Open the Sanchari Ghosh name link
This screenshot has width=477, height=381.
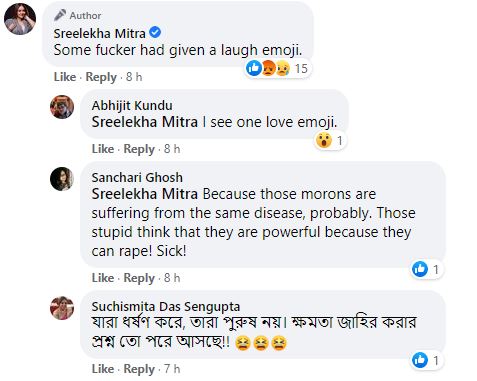(137, 177)
